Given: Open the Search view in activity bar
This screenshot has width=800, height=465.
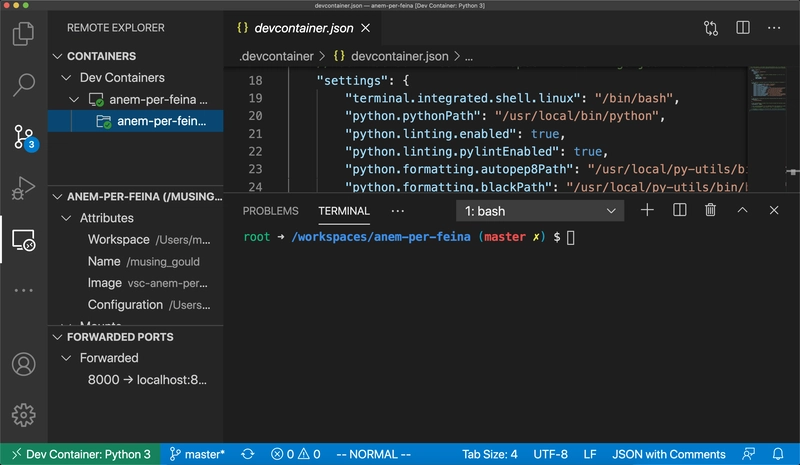Looking at the screenshot, I should tap(23, 85).
